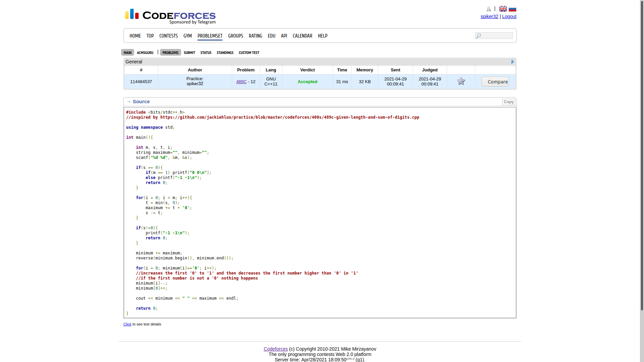Viewport: 644px width, 362px height.
Task: Open the STANDINGS sub-tab
Action: click(225, 53)
